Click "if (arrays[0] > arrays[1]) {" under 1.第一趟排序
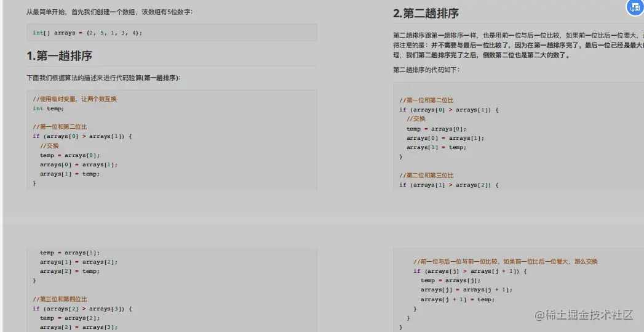This screenshot has width=644, height=332. tap(82, 136)
